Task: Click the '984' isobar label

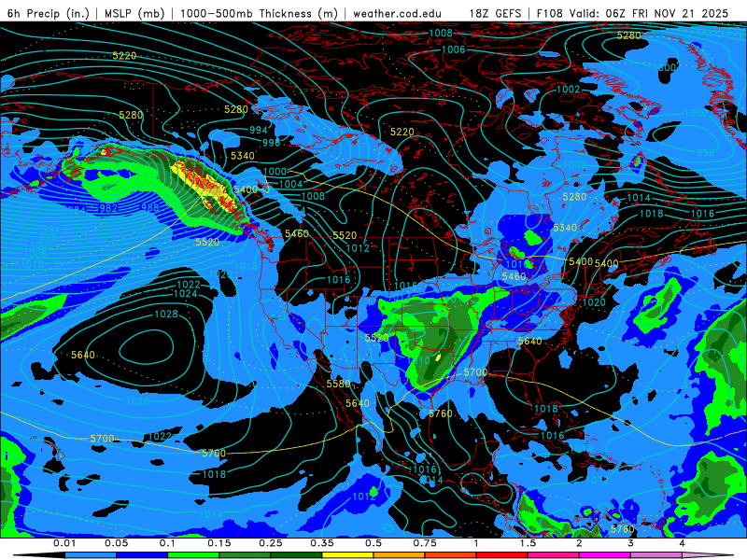Action: pyautogui.click(x=77, y=209)
